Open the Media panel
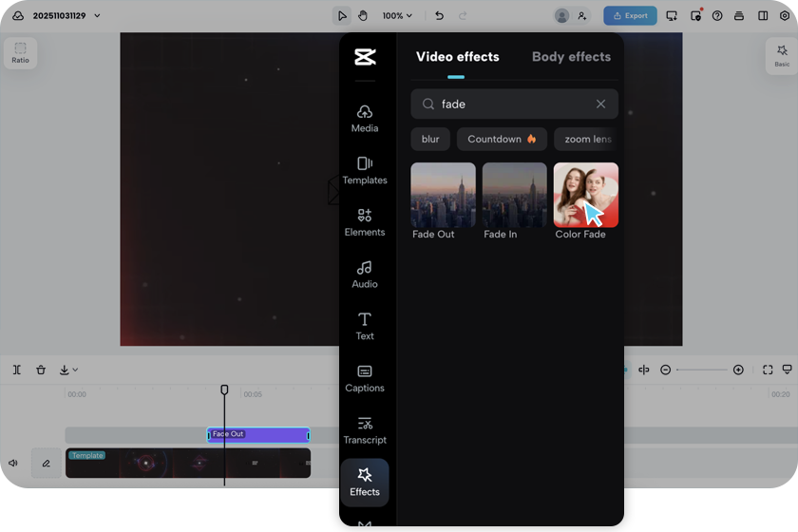 [x=365, y=119]
